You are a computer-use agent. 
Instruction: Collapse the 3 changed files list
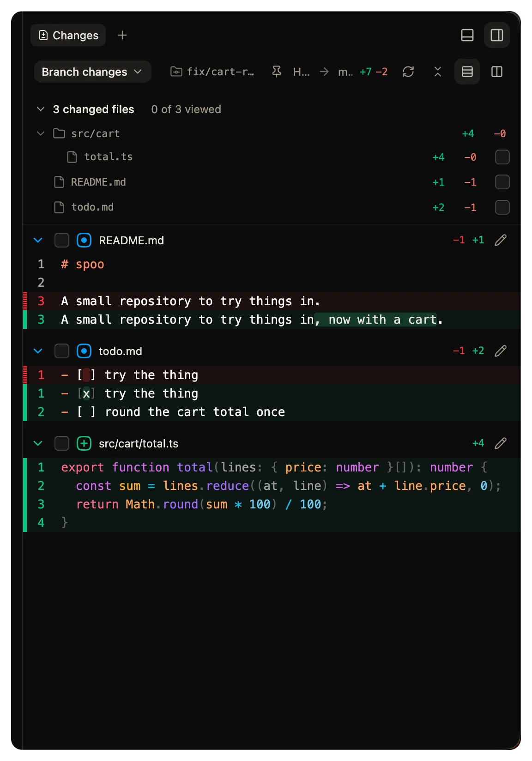[41, 109]
